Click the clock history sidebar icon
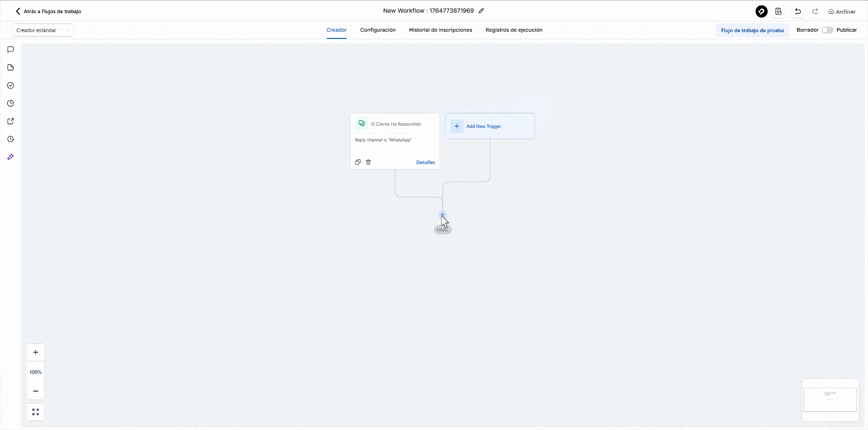This screenshot has height=430, width=868. (x=11, y=139)
